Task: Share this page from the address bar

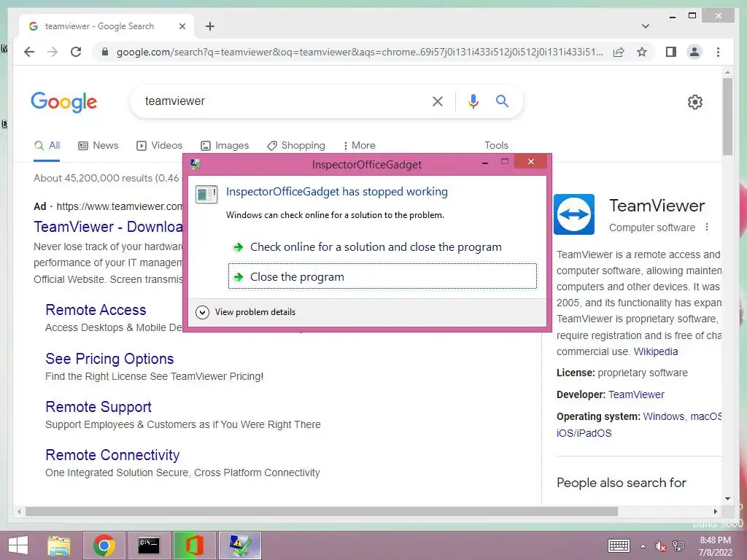Action: tap(619, 52)
